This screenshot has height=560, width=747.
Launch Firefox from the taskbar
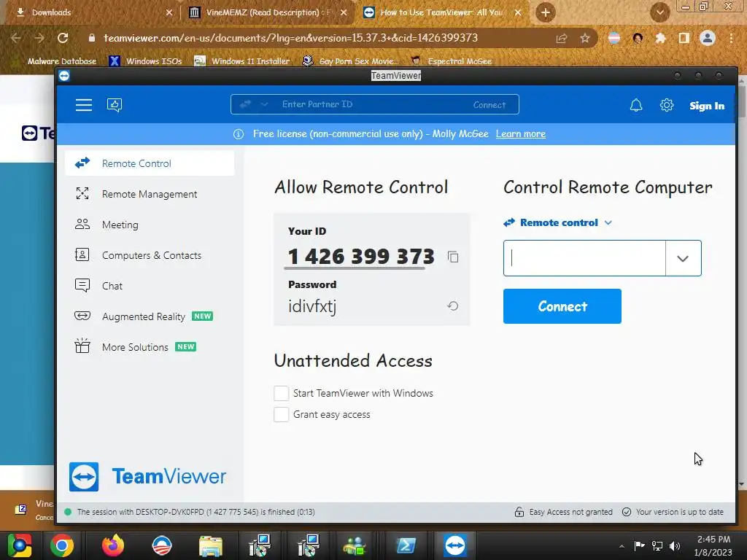[x=113, y=545]
